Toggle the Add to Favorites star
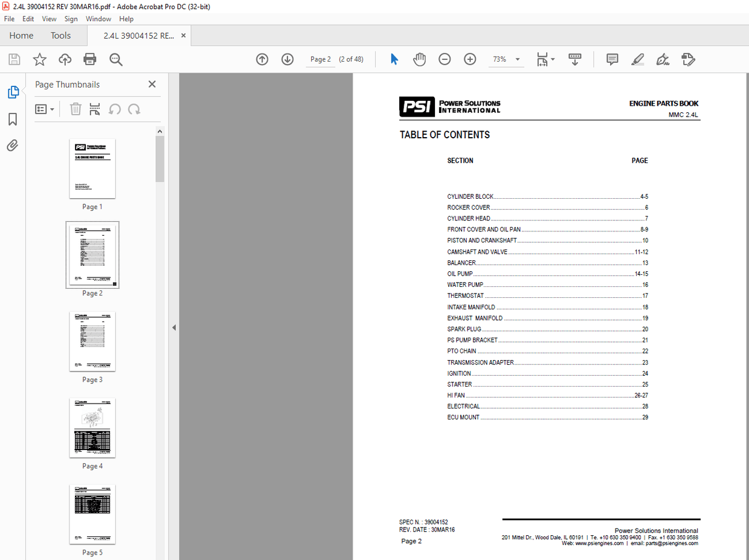Viewport: 749px width, 560px height. coord(39,59)
